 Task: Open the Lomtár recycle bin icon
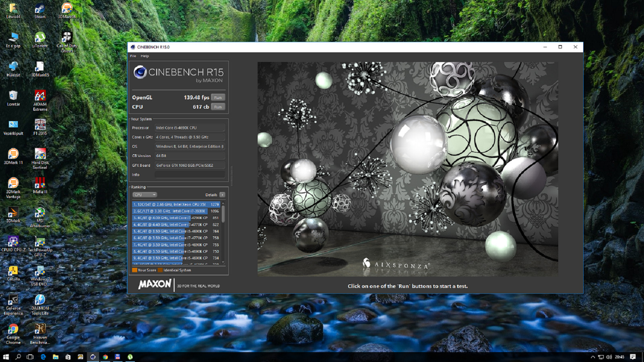pyautogui.click(x=13, y=98)
